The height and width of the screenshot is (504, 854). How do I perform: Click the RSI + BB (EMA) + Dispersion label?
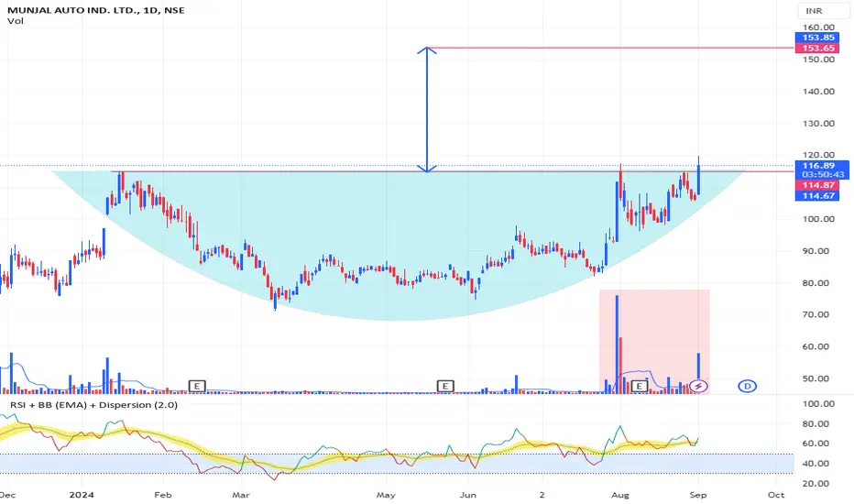(93, 405)
